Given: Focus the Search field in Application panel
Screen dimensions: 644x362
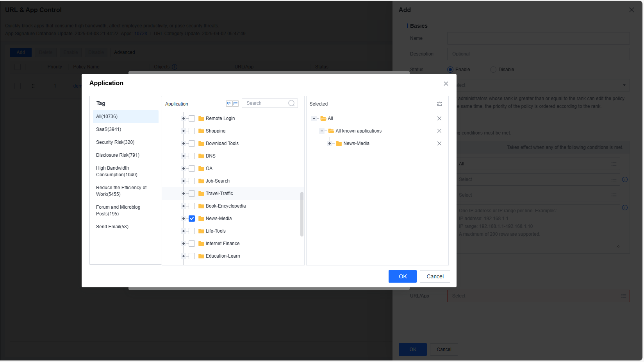Looking at the screenshot, I should click(270, 103).
